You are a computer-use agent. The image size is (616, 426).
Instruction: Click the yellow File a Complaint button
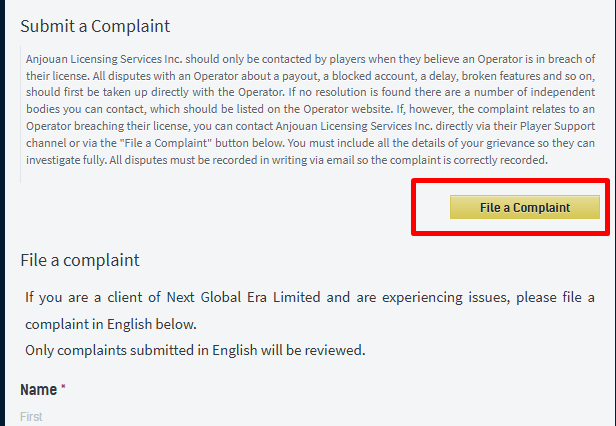524,207
